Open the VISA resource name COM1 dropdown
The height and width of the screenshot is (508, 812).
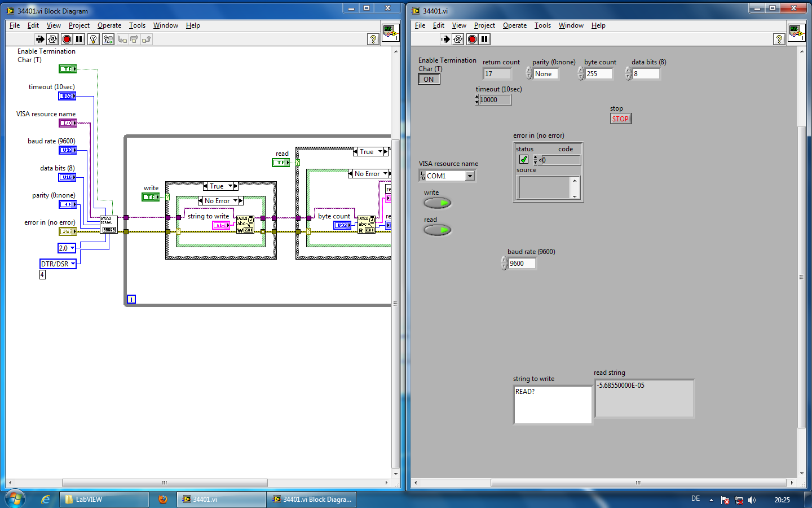click(470, 176)
